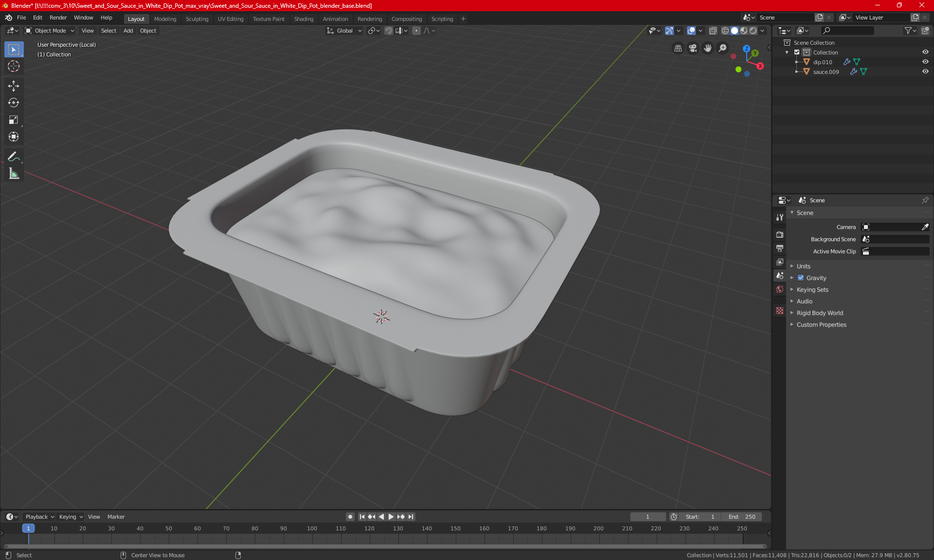Screen dimensions: 934x560
Task: Select the Scale tool
Action: (14, 120)
